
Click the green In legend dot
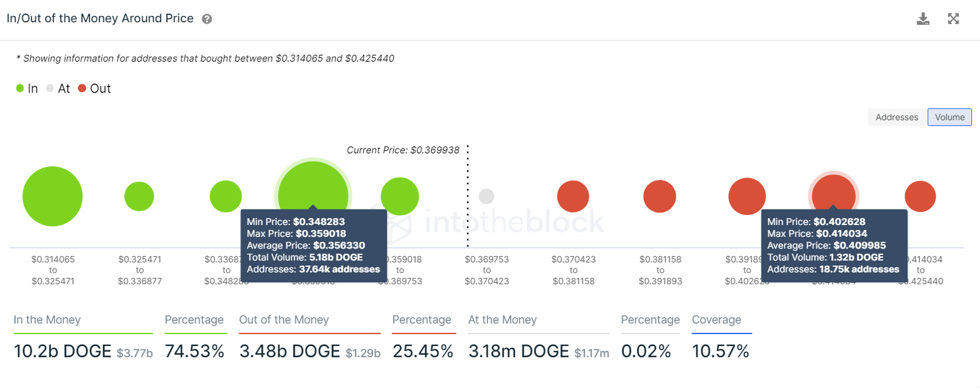tap(19, 88)
